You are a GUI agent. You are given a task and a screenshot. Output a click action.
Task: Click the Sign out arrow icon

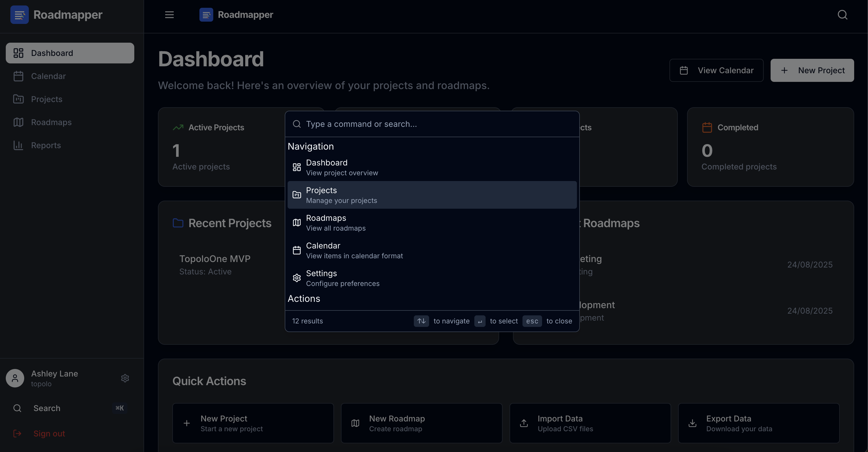(x=17, y=434)
